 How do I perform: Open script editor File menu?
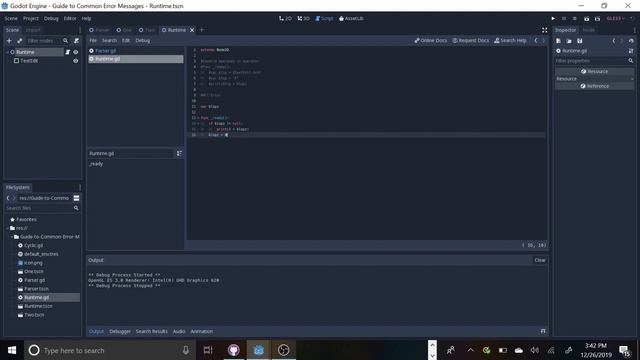[x=93, y=40]
